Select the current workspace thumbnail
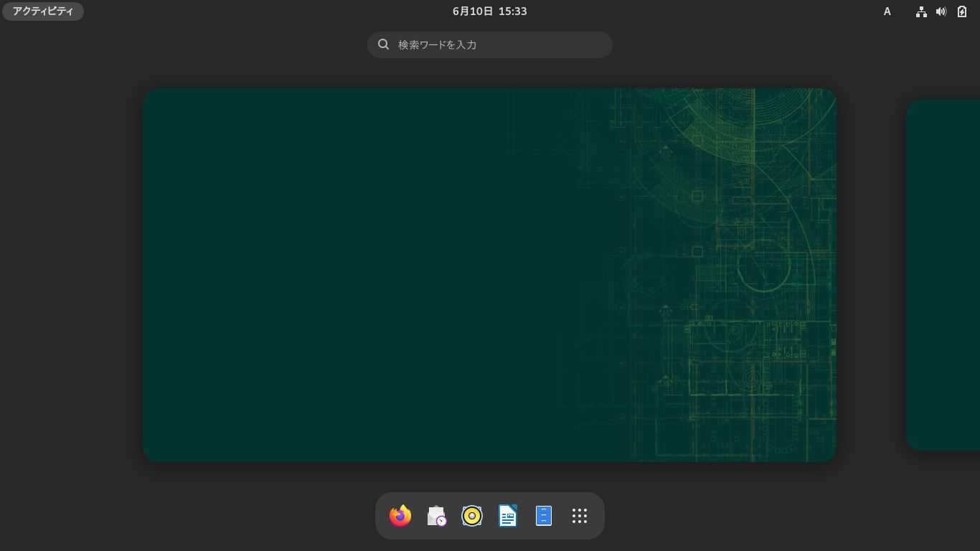 490,275
